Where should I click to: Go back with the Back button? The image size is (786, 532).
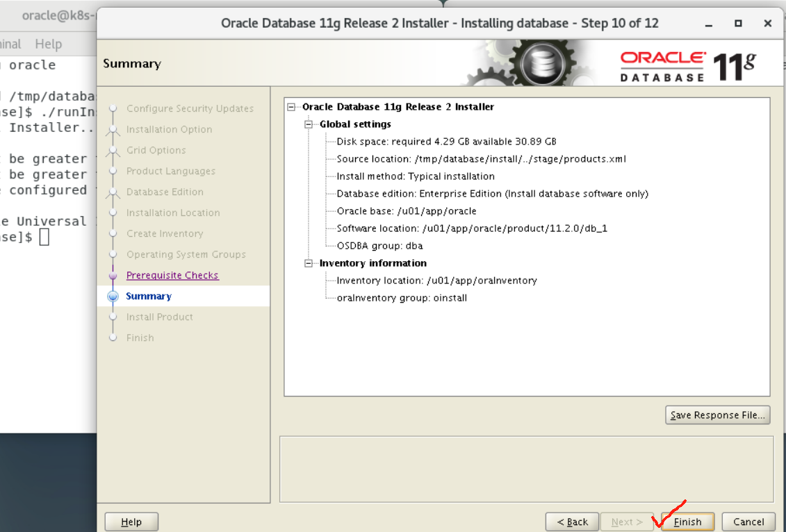(x=572, y=522)
